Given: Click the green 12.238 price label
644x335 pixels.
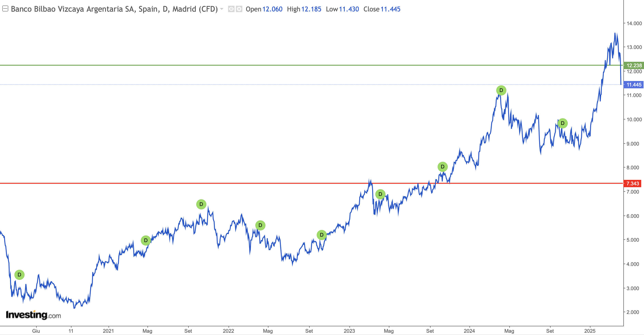Looking at the screenshot, I should tap(634, 65).
